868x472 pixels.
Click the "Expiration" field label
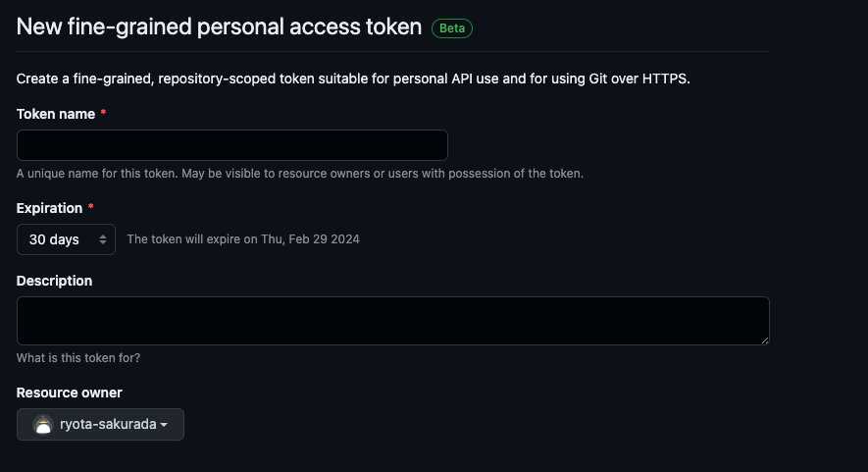49,208
